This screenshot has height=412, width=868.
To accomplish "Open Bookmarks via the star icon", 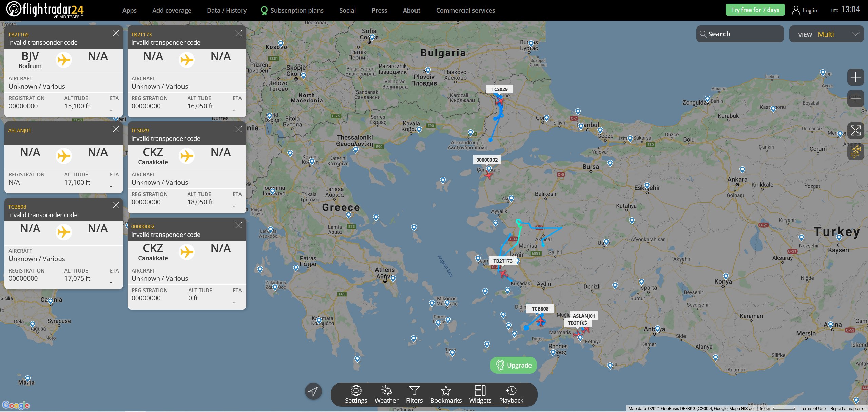I will 446,391.
